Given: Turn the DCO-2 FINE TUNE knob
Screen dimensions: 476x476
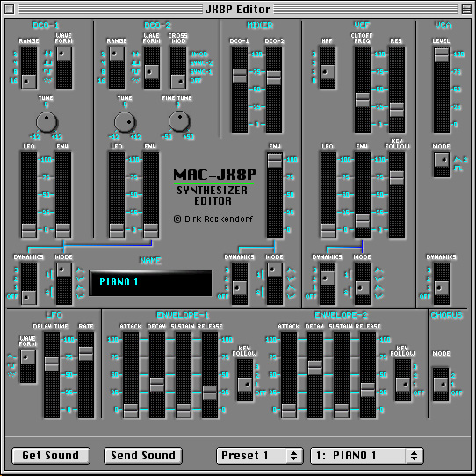Looking at the screenshot, I should (179, 121).
